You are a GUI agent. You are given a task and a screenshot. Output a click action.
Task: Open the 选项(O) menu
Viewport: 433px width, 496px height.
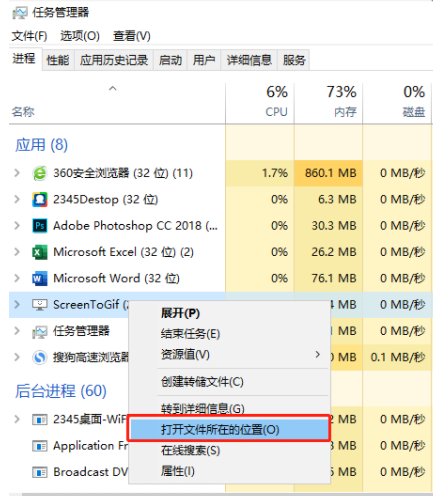[x=80, y=36]
